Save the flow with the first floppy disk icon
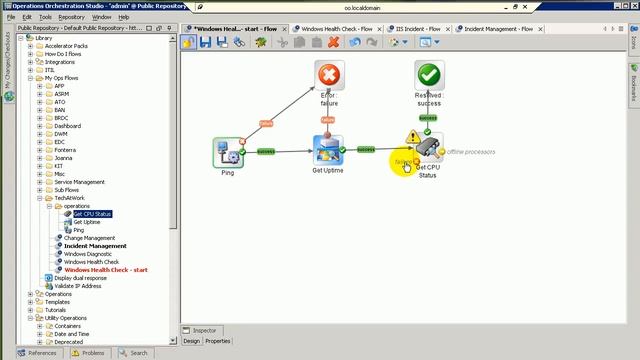640x360 pixels. tap(205, 42)
